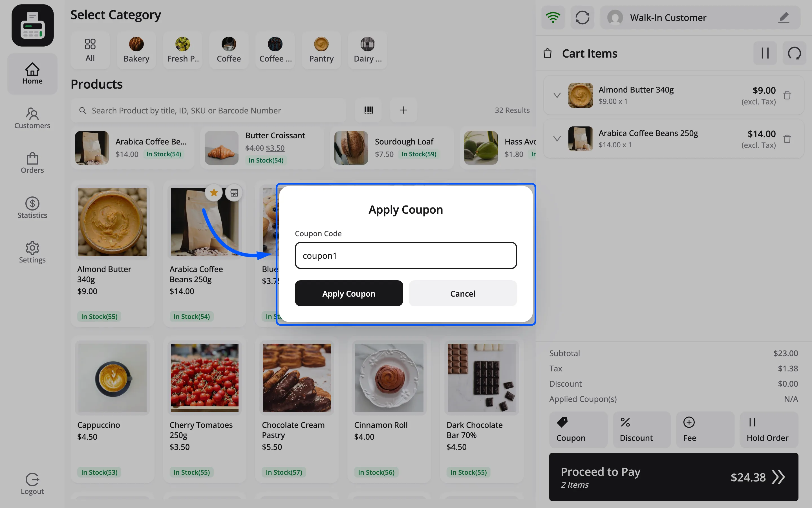Screen dimensions: 812x508
Task: Cancel the Apply Coupon dialog
Action: point(463,293)
